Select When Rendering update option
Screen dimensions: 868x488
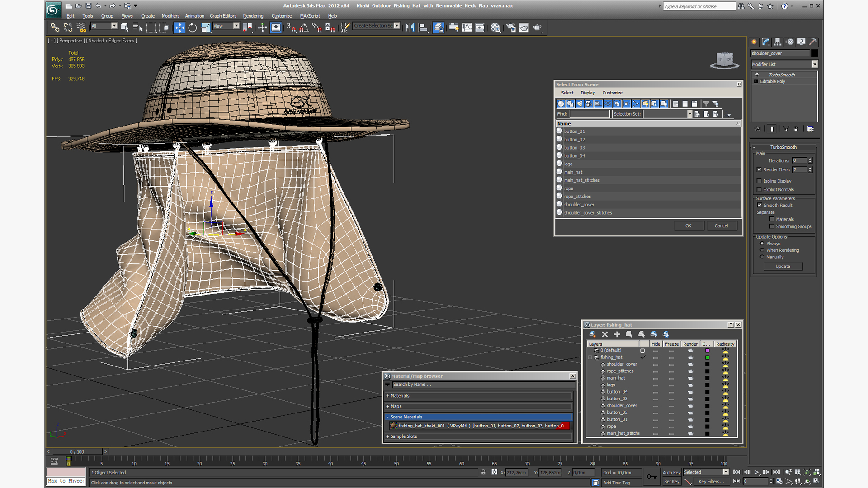(x=762, y=250)
